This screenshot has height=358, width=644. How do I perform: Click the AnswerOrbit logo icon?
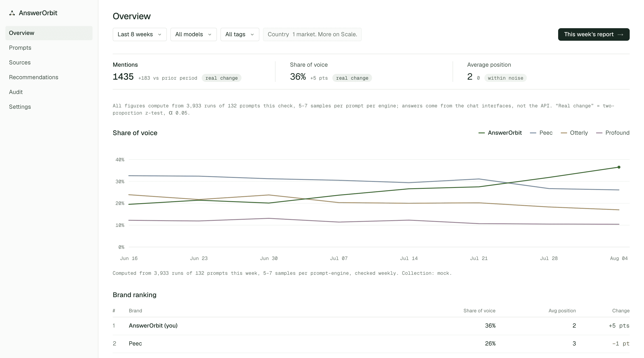[12, 13]
